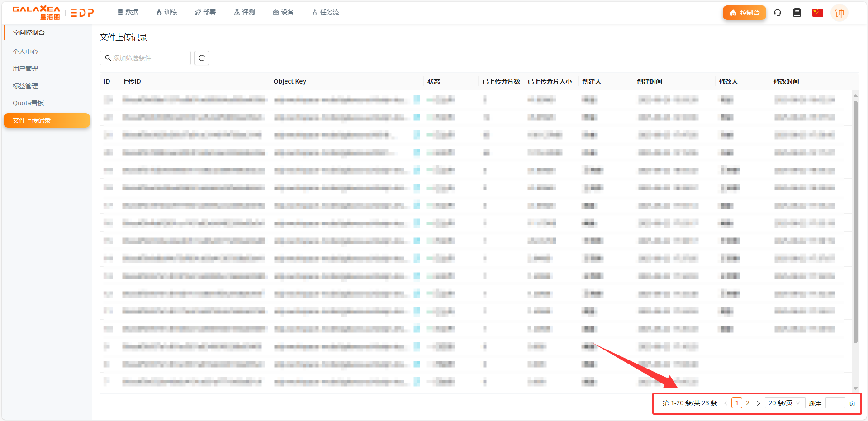Click the refresh icon beside the filter box

[202, 58]
